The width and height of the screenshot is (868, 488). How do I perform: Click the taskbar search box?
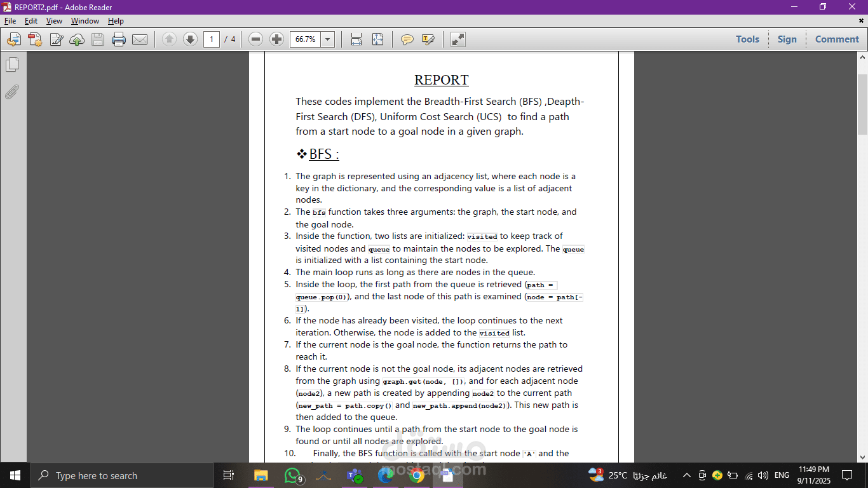pyautogui.click(x=122, y=475)
